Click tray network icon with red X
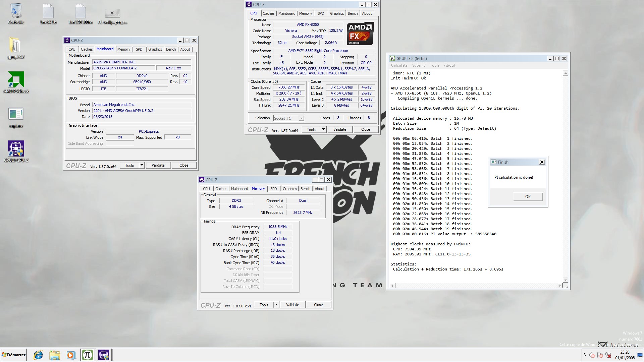The height and width of the screenshot is (362, 644). (x=608, y=355)
